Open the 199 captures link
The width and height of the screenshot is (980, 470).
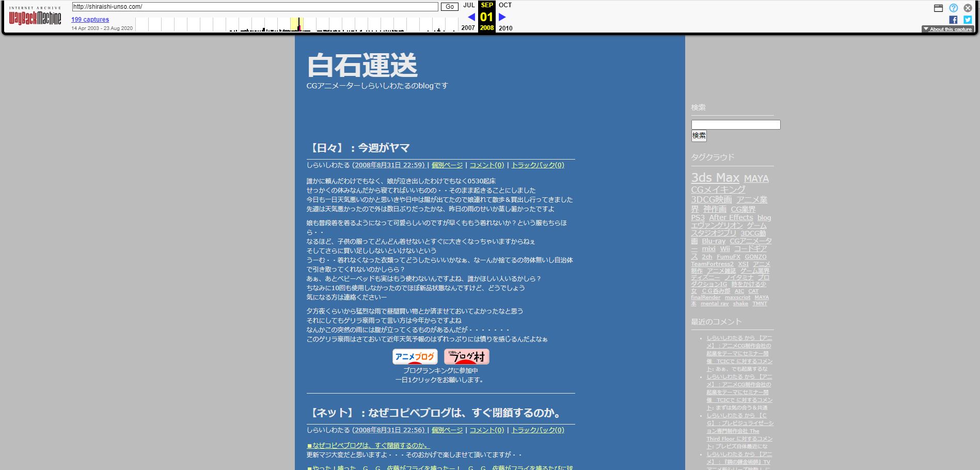pyautogui.click(x=90, y=20)
